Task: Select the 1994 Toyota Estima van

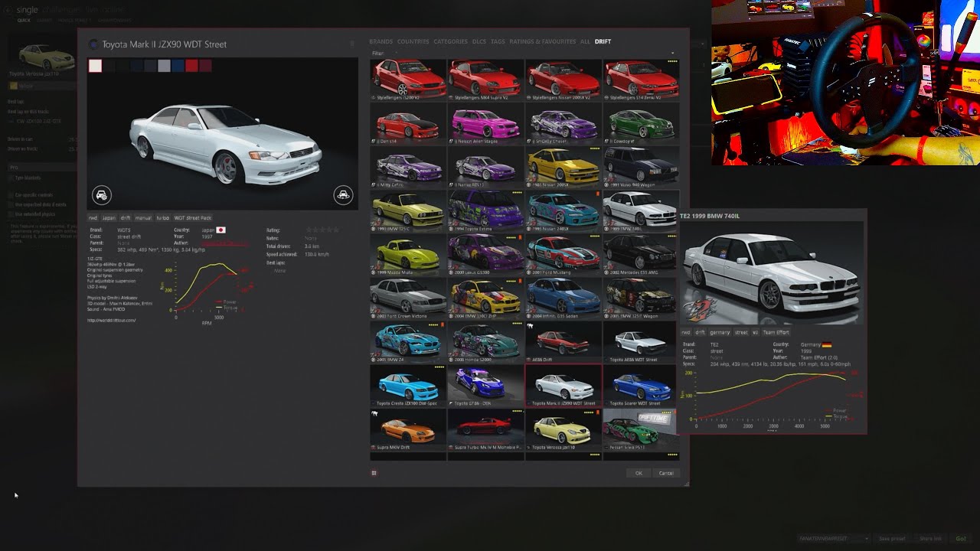Action: 485,210
